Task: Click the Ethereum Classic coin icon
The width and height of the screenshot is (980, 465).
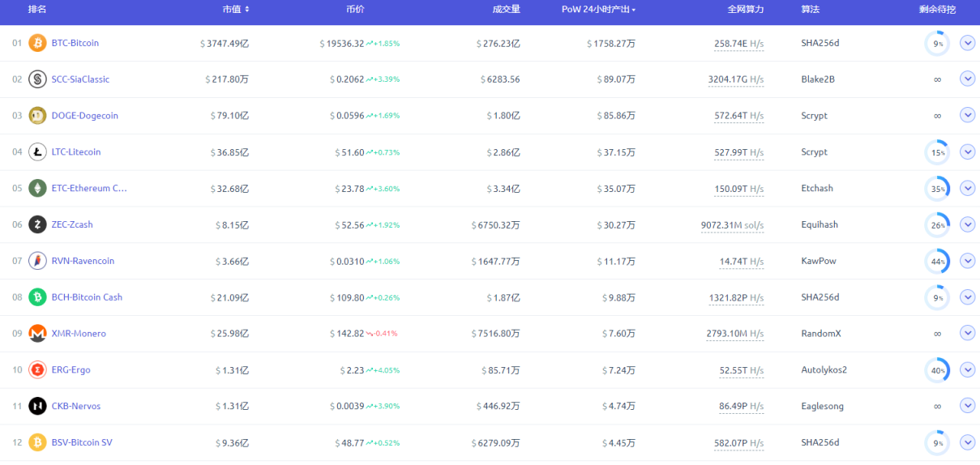Action: click(x=37, y=189)
